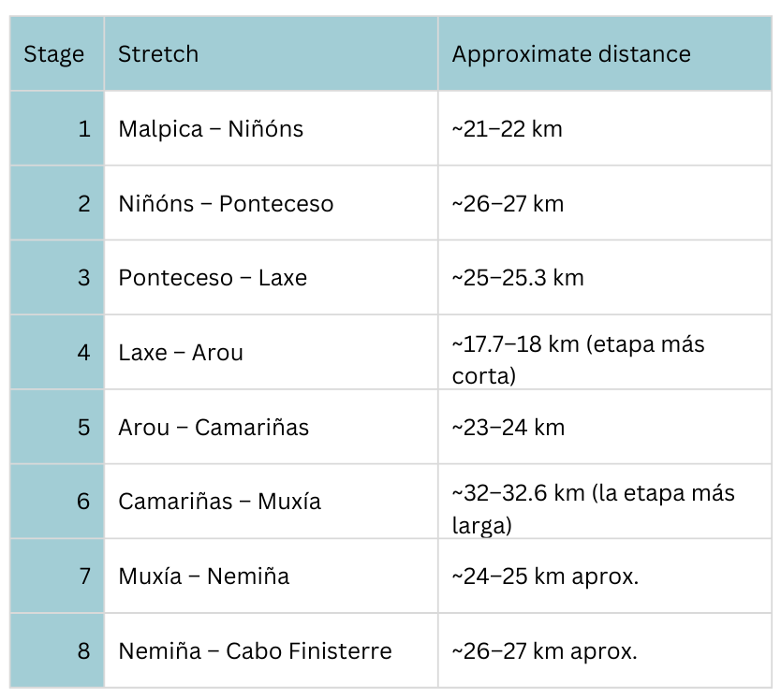Select the "~24–25 km aprox." cell
The width and height of the screenshot is (781, 700).
pos(545,576)
